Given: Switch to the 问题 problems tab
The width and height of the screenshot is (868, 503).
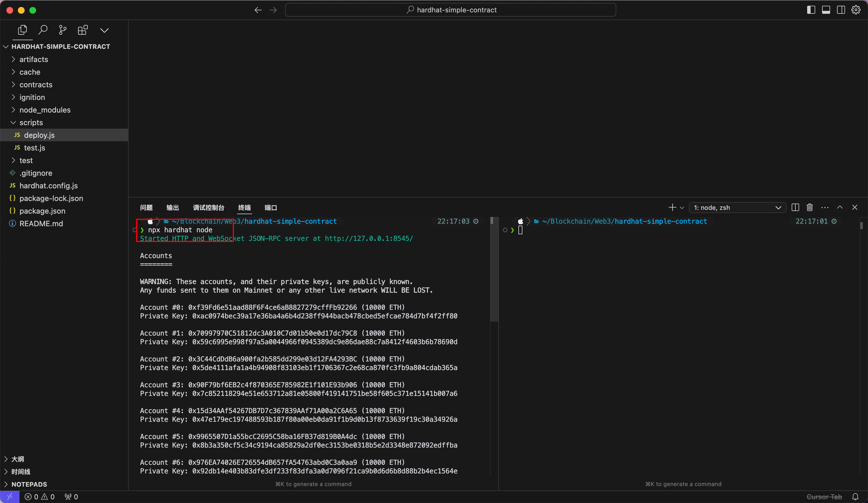Looking at the screenshot, I should tap(146, 207).
